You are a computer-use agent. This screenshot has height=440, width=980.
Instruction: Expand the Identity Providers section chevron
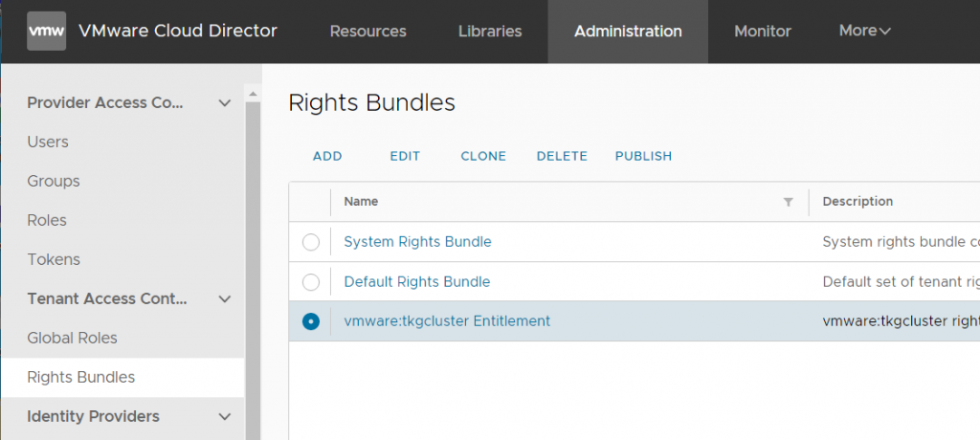point(224,416)
